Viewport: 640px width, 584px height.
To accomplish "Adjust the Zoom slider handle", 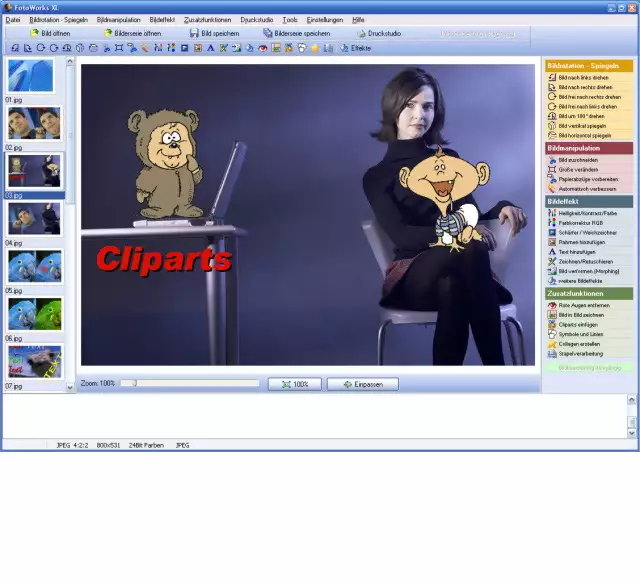I will (x=134, y=383).
